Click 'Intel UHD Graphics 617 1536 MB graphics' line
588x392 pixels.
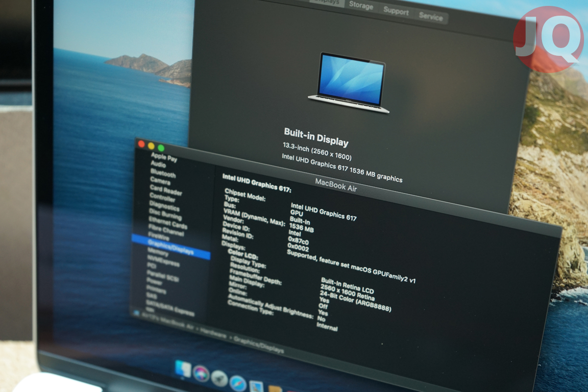(342, 168)
